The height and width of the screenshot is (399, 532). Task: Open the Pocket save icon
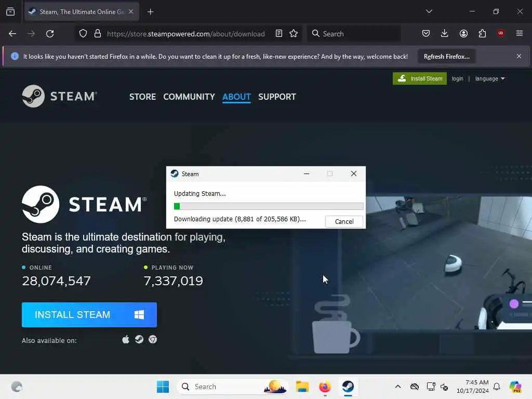(x=426, y=33)
